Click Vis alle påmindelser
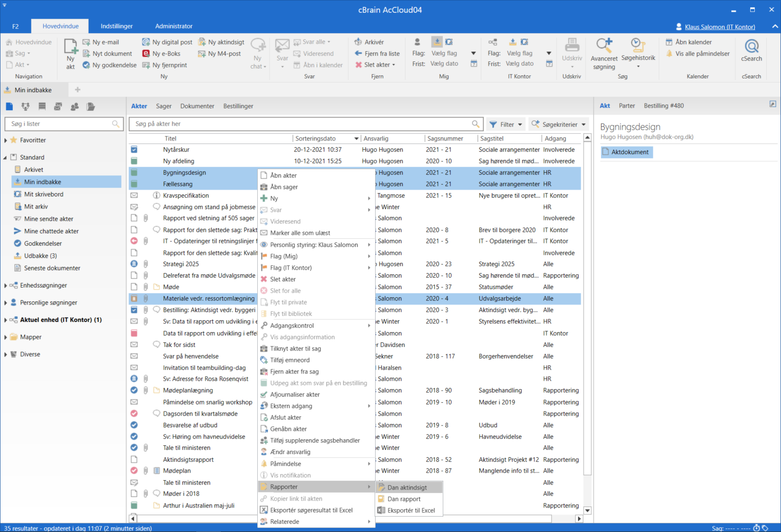Image resolution: width=781 pixels, height=532 pixels. [697, 53]
